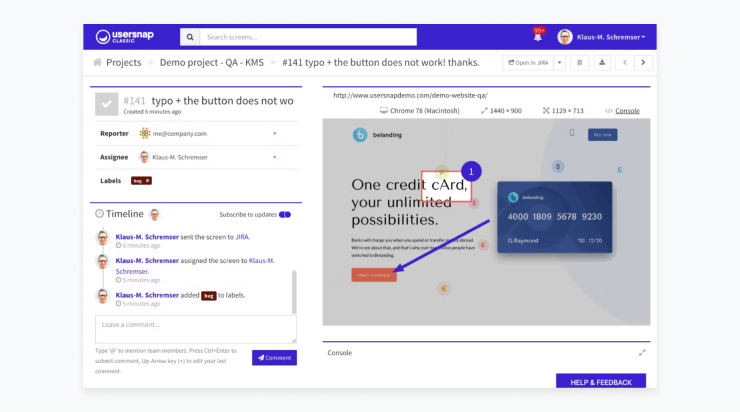Open the notifications bell
This screenshot has height=412, width=740.
537,37
